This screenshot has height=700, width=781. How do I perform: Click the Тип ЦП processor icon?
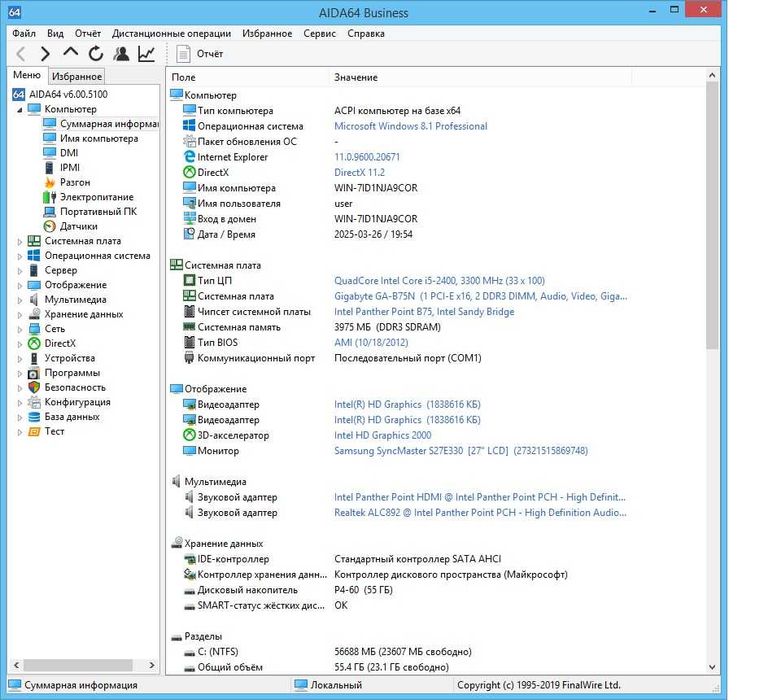189,280
